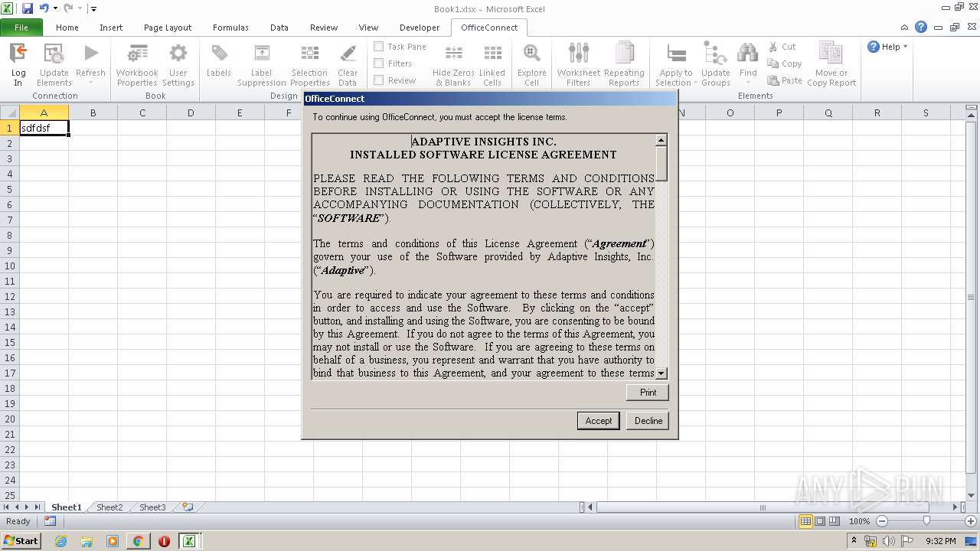Screen dimensions: 980x551
Task: Switch to the Formulas ribbon tab
Action: click(230, 28)
